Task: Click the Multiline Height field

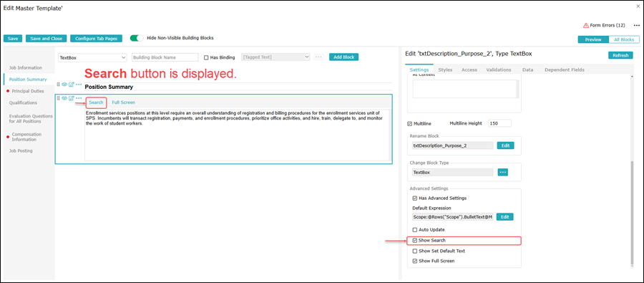Action: (499, 123)
